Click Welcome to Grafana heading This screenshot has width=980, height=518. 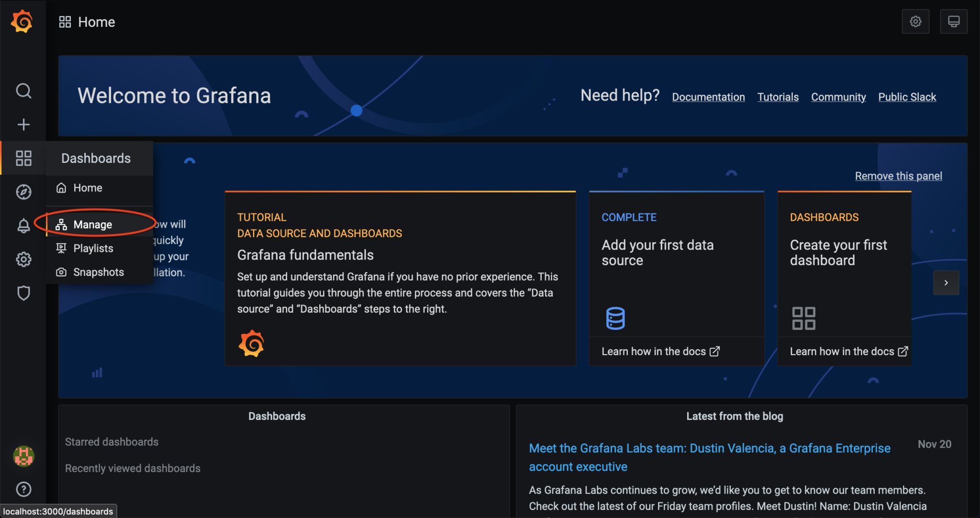click(x=174, y=96)
